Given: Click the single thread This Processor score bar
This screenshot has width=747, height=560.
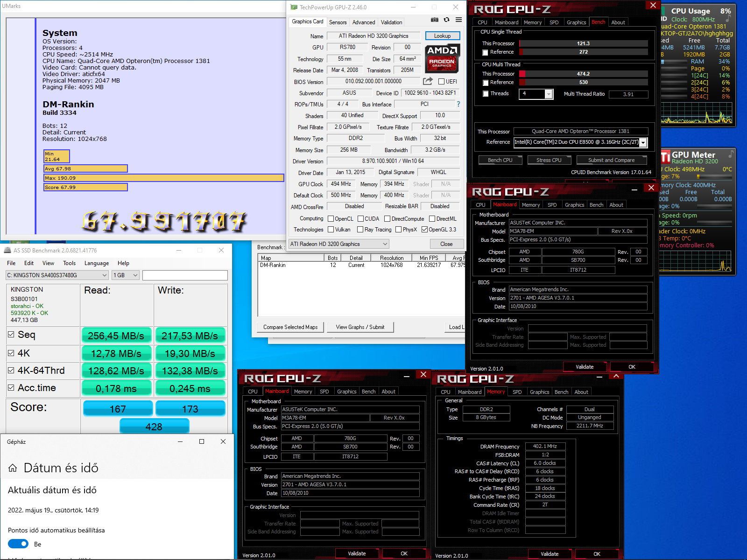Looking at the screenshot, I should click(583, 43).
